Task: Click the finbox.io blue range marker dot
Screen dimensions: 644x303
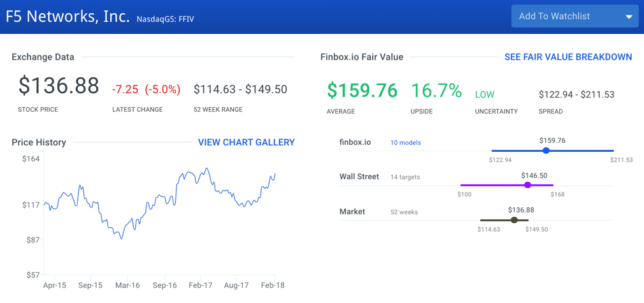Action: point(546,151)
